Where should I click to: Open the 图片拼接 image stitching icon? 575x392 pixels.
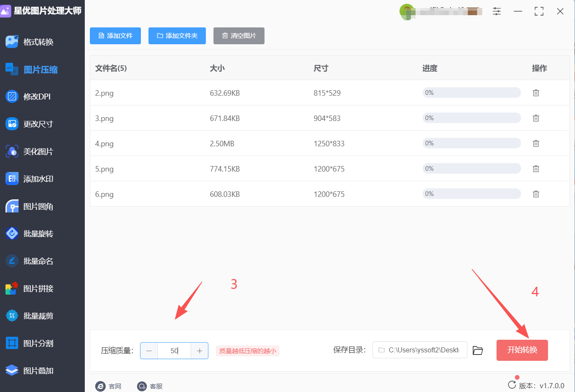pyautogui.click(x=12, y=288)
